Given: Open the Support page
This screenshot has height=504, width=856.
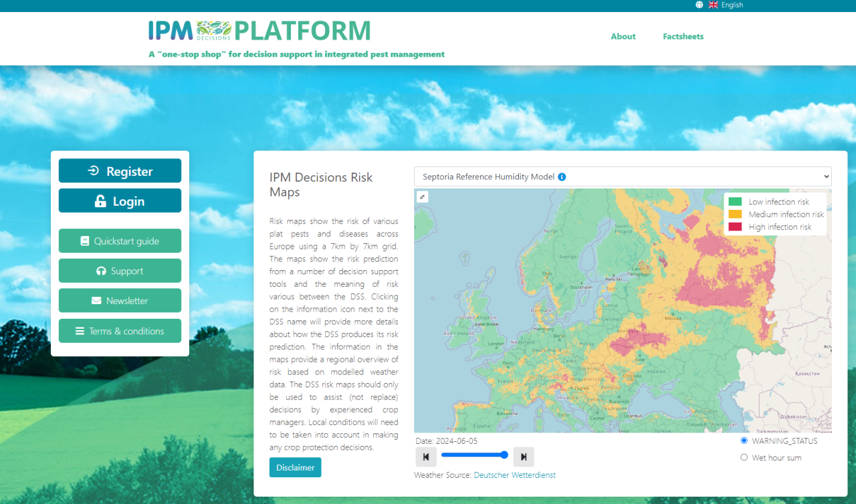Looking at the screenshot, I should (x=120, y=271).
